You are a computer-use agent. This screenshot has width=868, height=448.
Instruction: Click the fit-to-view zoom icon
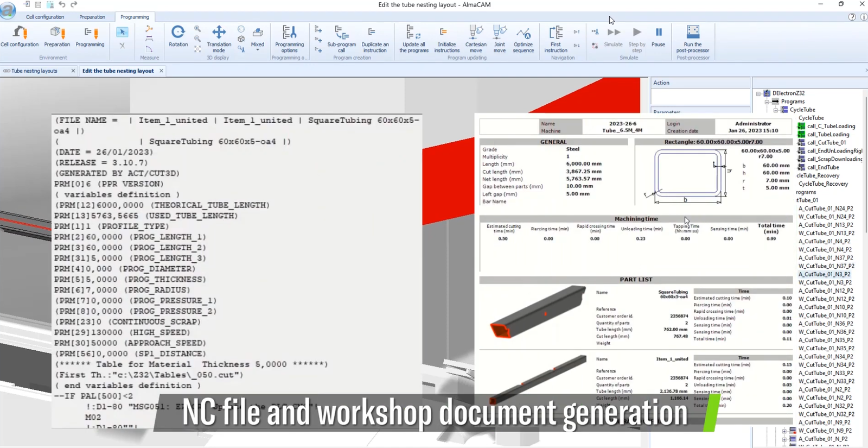pos(197,49)
